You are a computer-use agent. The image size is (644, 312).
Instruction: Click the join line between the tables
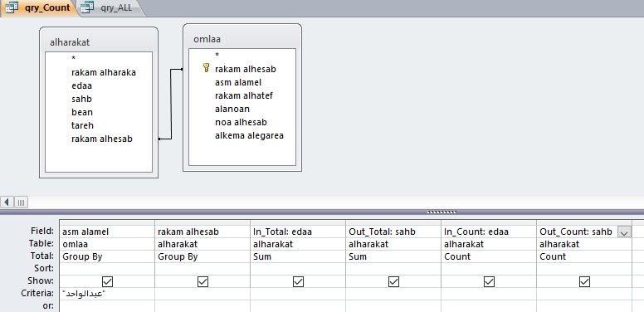171,105
